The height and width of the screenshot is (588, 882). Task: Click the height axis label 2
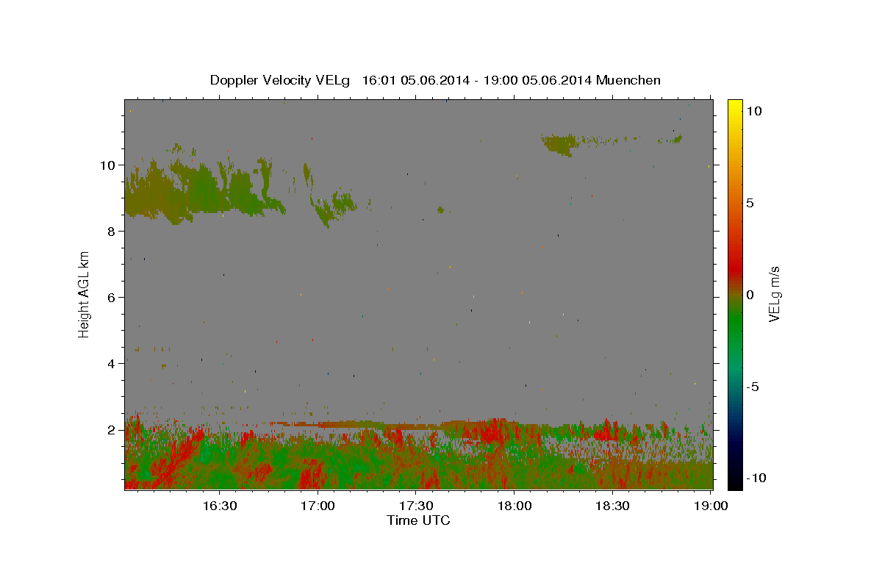pyautogui.click(x=111, y=429)
